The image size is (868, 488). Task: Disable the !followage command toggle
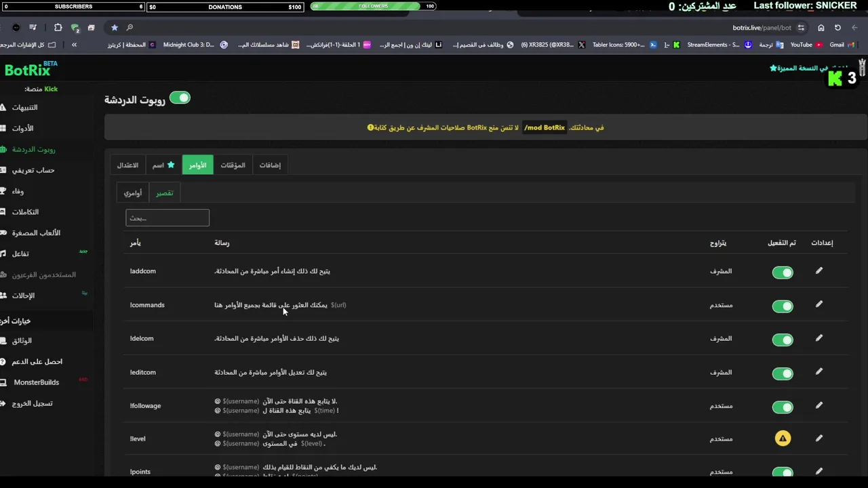[x=783, y=407]
